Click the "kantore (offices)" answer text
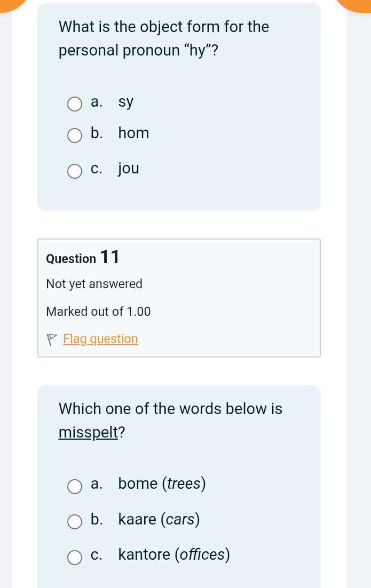This screenshot has width=371, height=588. pos(174,554)
